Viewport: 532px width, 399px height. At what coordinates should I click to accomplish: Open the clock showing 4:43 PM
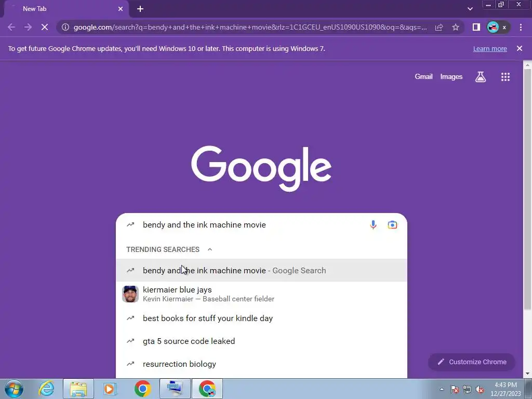pyautogui.click(x=506, y=389)
